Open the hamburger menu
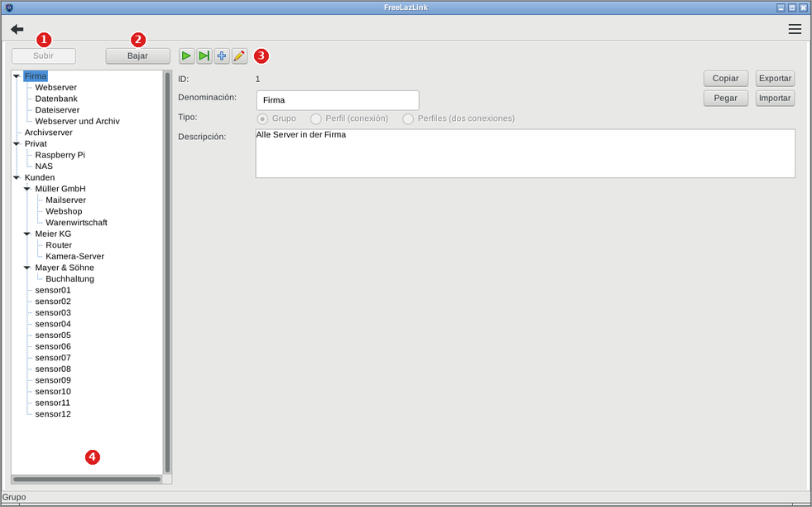Image resolution: width=812 pixels, height=507 pixels. tap(795, 29)
